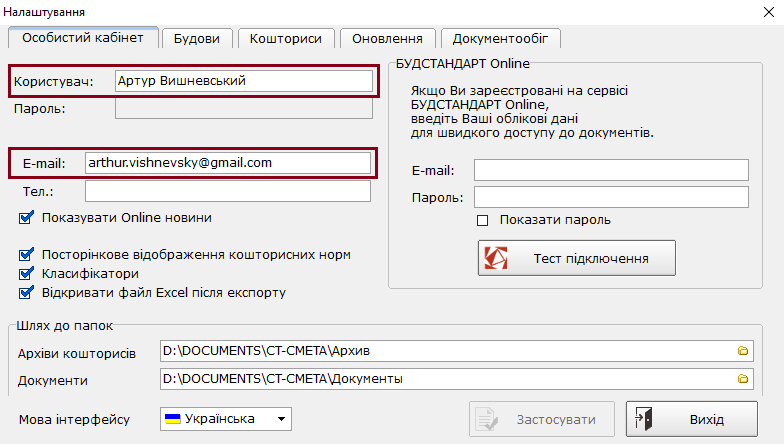The height and width of the screenshot is (444, 784).
Task: Open the Кошториси tab
Action: 286,38
